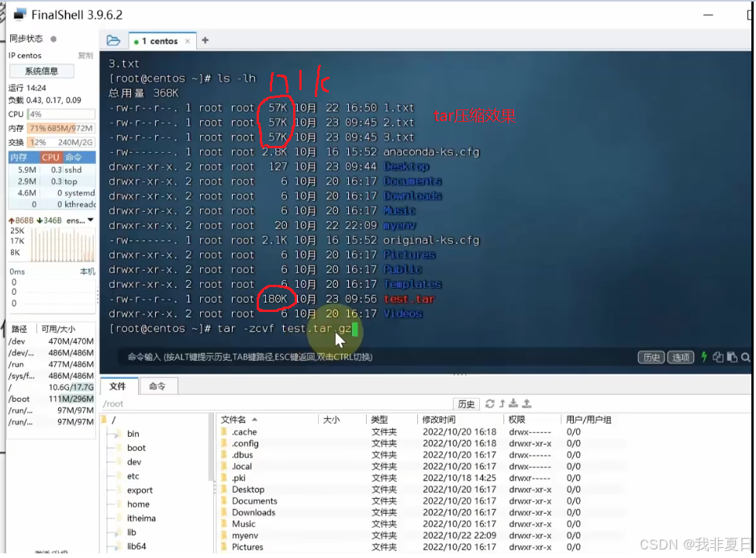
Task: Sort processes by CPU column
Action: click(50, 158)
